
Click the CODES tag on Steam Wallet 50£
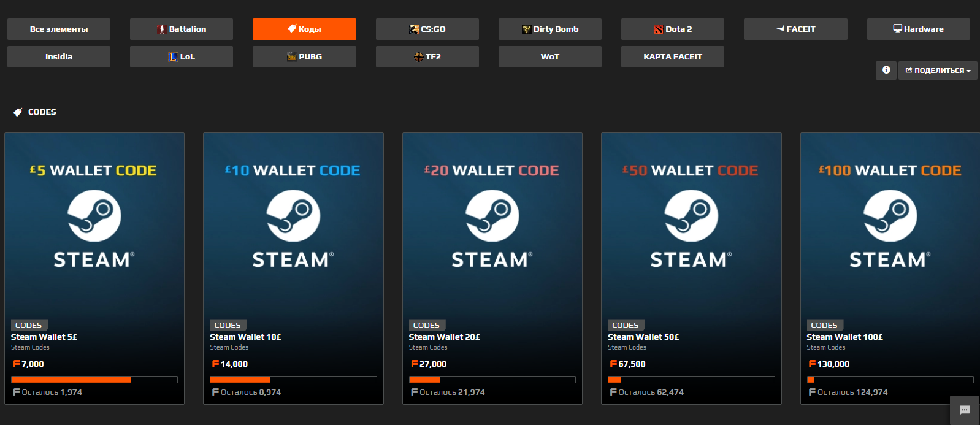tap(626, 325)
